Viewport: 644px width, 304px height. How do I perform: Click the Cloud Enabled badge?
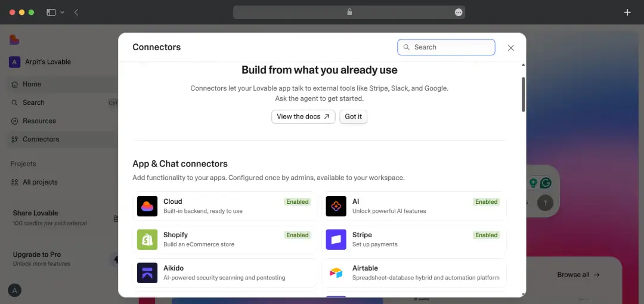[x=298, y=201]
